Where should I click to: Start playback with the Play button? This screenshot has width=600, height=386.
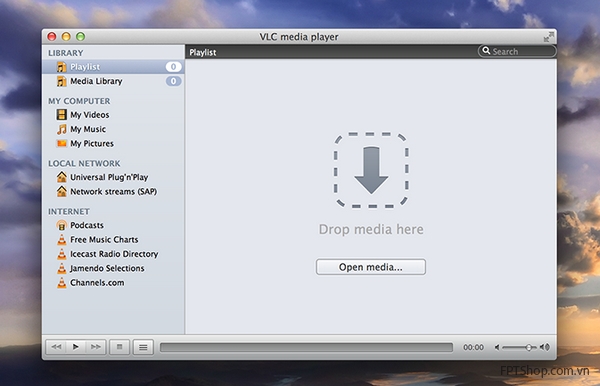click(x=76, y=347)
